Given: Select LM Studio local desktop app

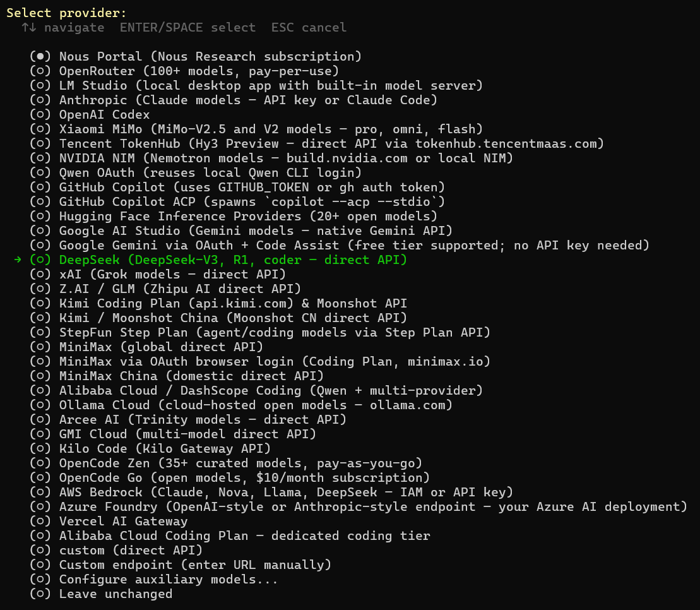Looking at the screenshot, I should [256, 85].
